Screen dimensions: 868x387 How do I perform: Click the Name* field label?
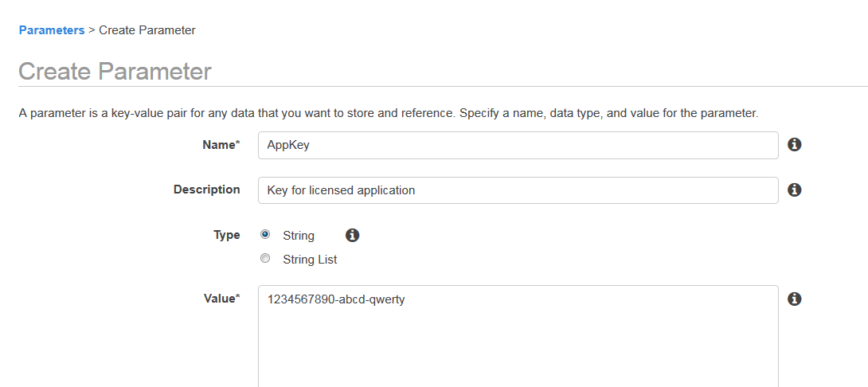click(221, 145)
